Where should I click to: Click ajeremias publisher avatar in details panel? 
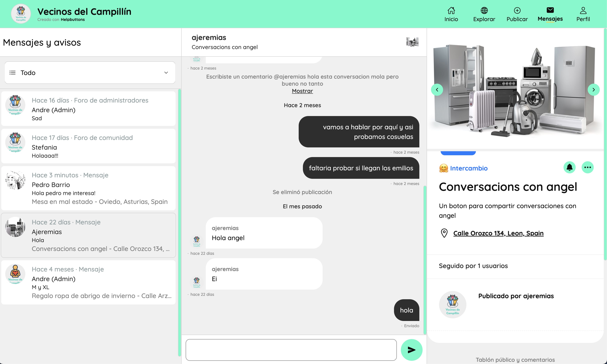[453, 304]
